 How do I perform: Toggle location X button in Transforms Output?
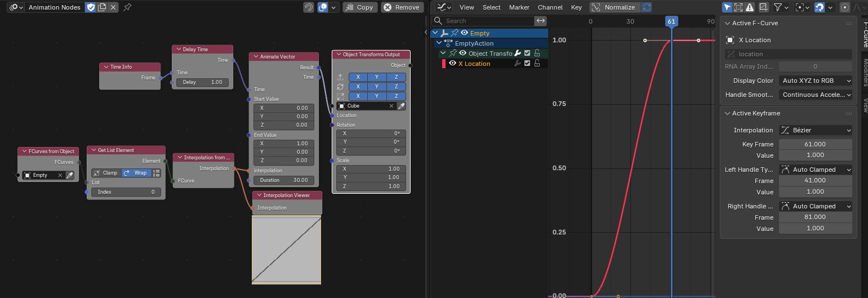click(358, 77)
